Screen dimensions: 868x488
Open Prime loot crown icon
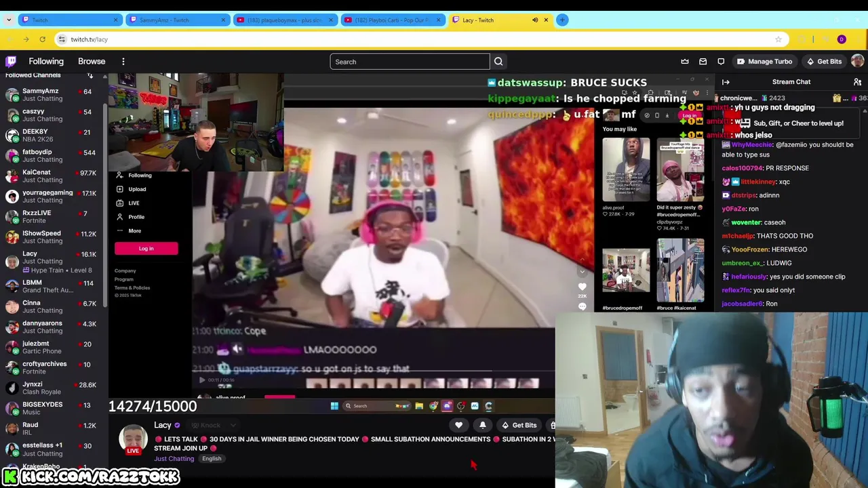(685, 62)
